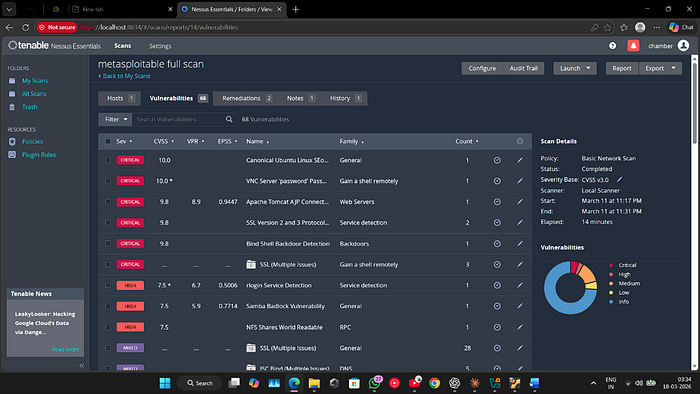This screenshot has height=394, width=700.
Task: Check the SSL Version 2 and 3 row checkbox
Action: 108,223
